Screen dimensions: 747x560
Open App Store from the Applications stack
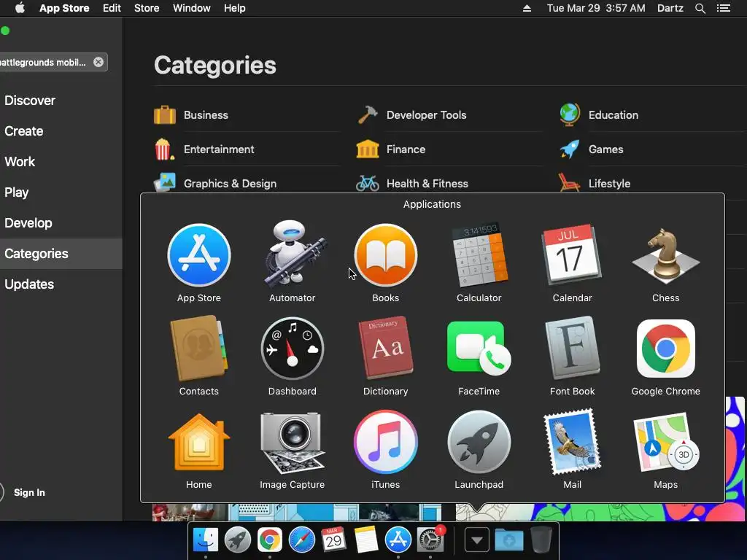pos(199,255)
